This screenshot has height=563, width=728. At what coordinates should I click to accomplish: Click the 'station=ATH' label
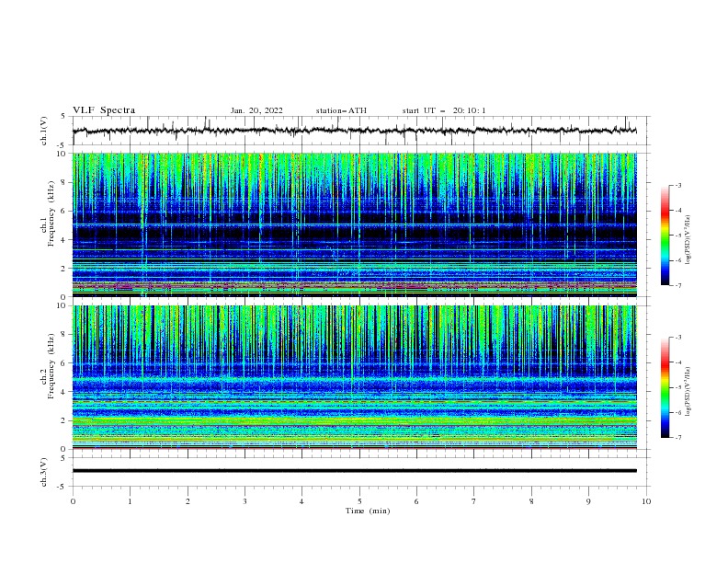pos(341,110)
